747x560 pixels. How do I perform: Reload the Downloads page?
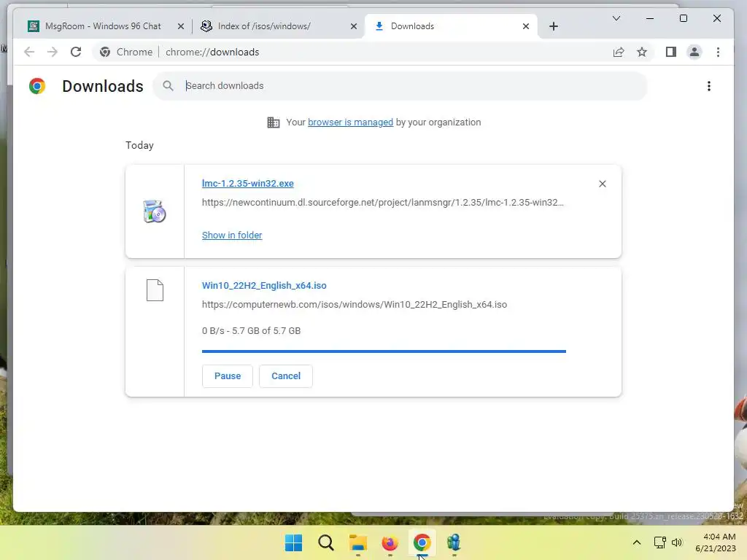coord(76,52)
